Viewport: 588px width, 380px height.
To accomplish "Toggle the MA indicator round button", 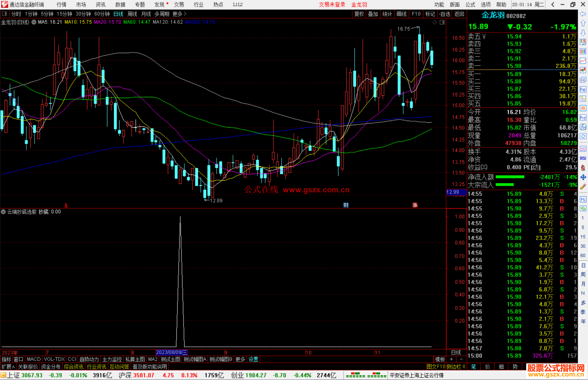I will [x=34, y=22].
